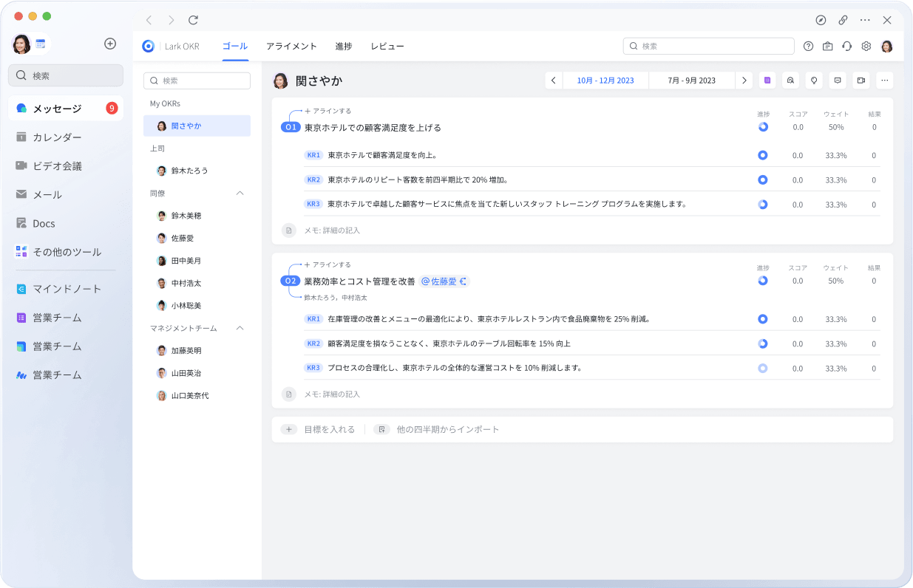Click the lightbulb icon in the toolbar
The height and width of the screenshot is (588, 913).
point(814,81)
